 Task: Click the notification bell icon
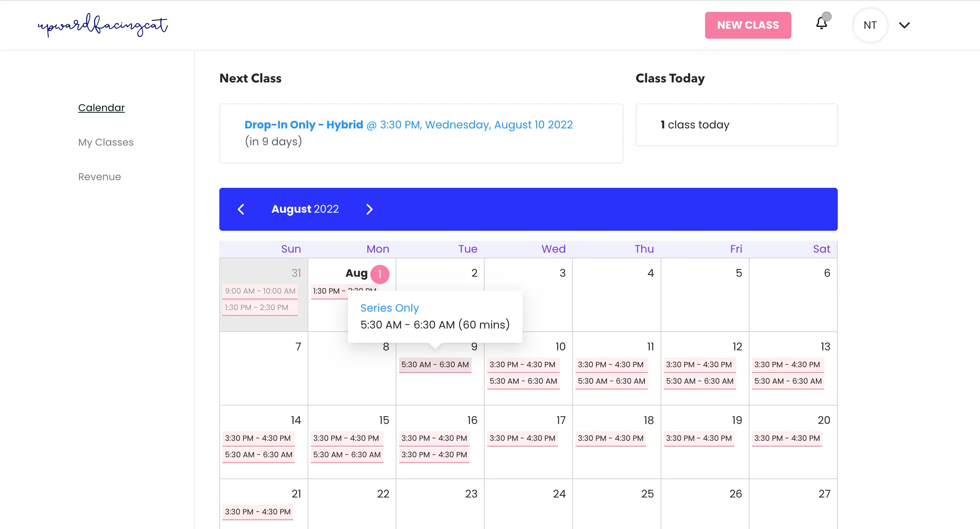pyautogui.click(x=822, y=25)
